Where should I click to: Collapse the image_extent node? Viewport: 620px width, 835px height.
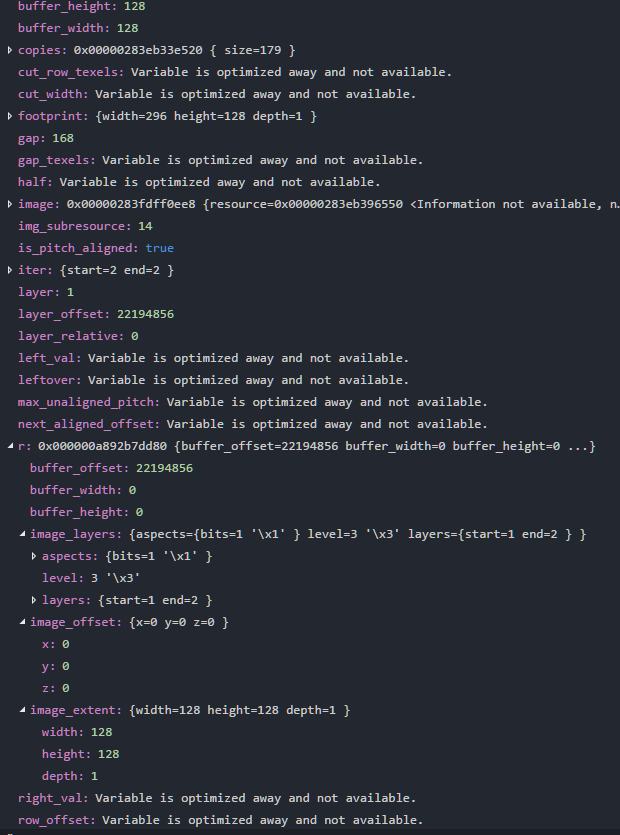[23, 709]
